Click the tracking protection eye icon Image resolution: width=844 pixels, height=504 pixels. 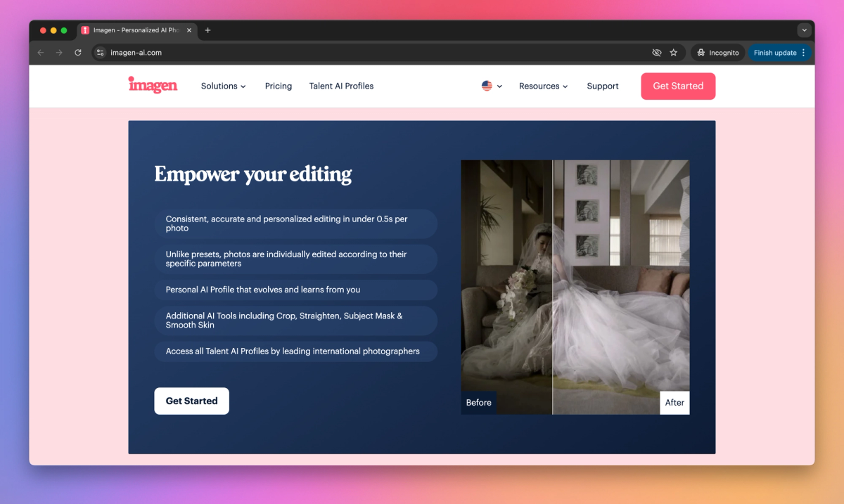(656, 53)
